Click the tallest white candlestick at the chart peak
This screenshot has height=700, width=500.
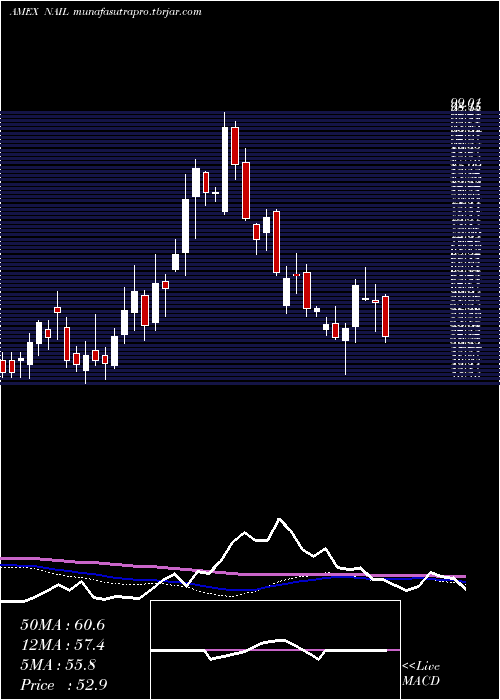225,169
